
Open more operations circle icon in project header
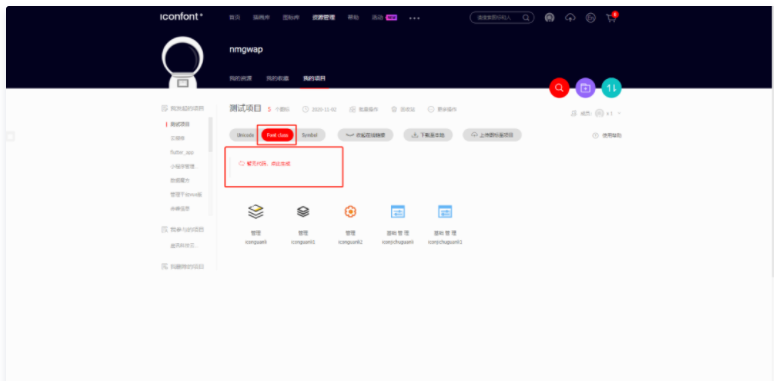(431, 110)
